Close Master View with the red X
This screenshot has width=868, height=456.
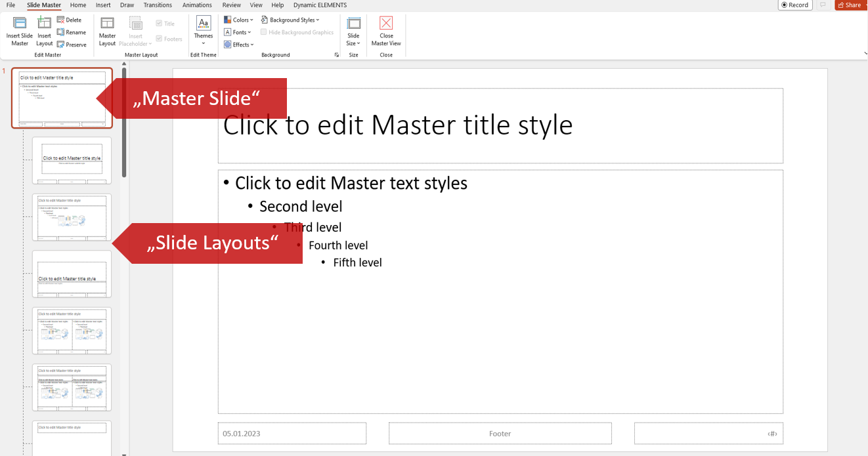click(x=386, y=24)
